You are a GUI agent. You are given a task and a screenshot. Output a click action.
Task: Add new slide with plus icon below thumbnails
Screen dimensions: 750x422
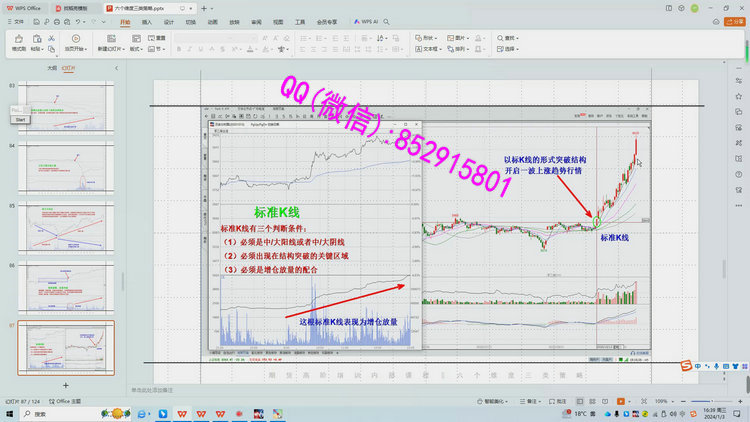pyautogui.click(x=66, y=384)
